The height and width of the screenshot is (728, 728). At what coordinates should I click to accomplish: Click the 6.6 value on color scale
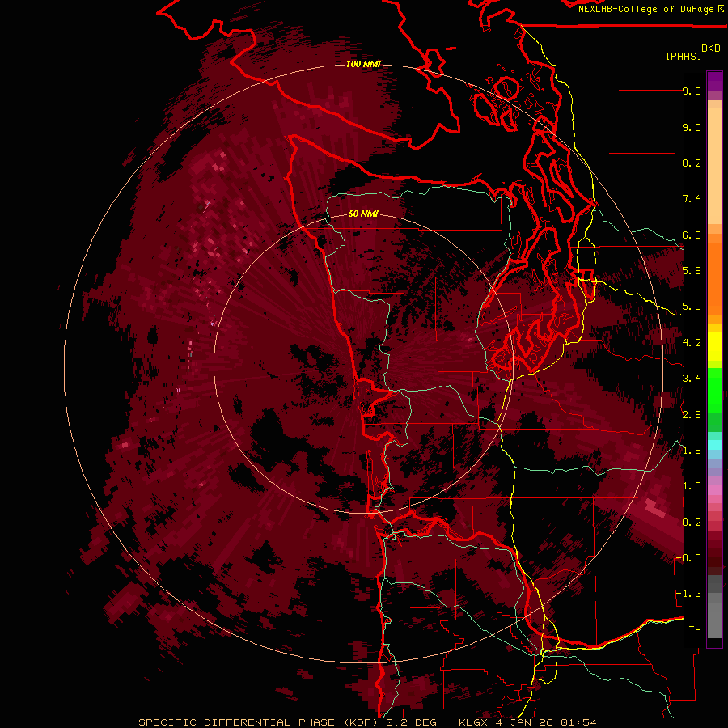(692, 235)
